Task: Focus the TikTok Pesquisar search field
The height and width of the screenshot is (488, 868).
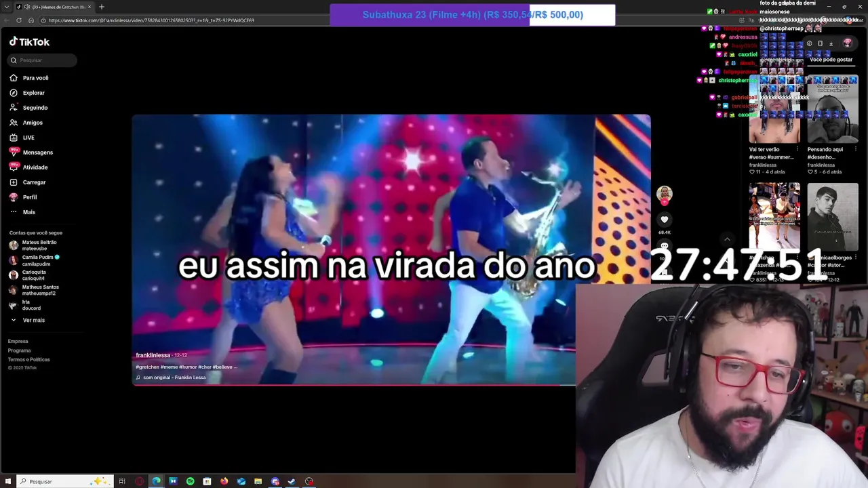Action: (x=43, y=60)
